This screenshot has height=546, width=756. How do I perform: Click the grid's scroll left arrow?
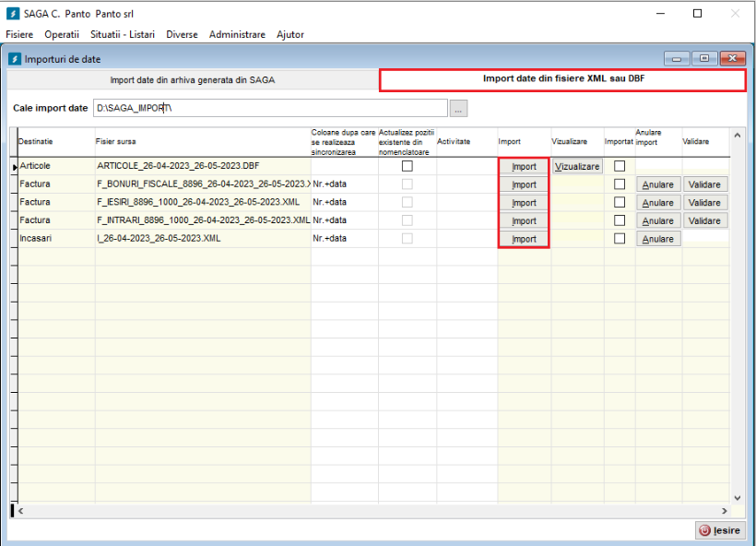click(20, 511)
